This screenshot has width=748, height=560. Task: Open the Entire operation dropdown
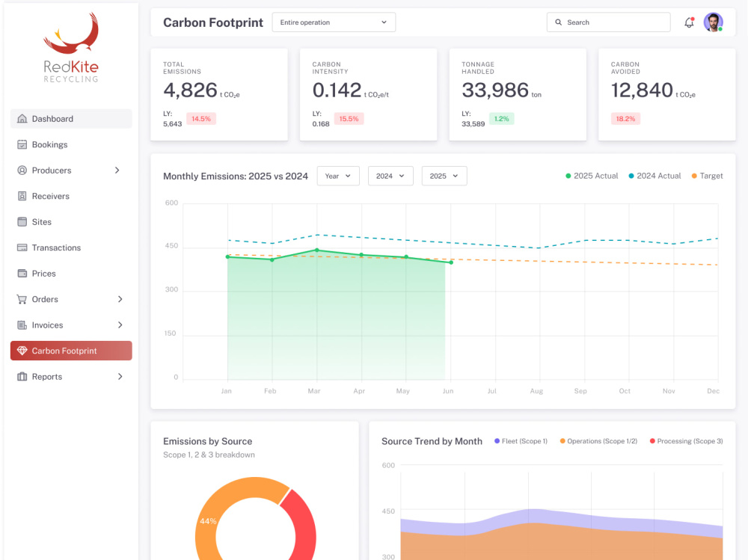click(x=334, y=22)
